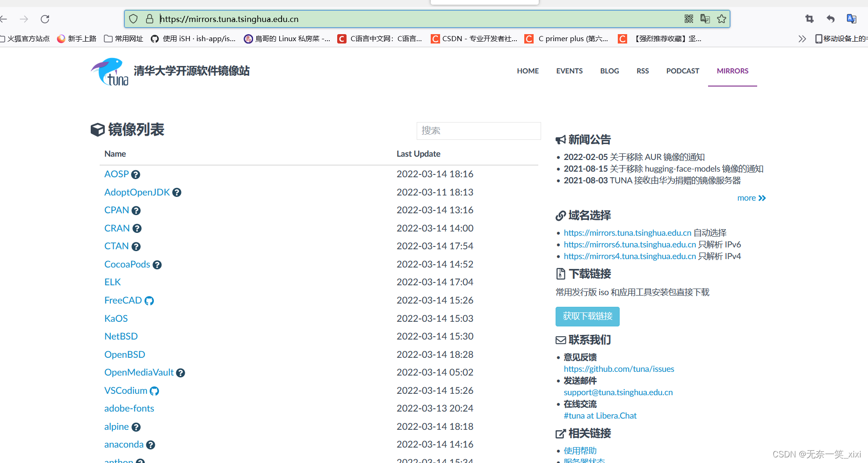Open the QR code icon in address bar
The image size is (868, 463).
coord(689,19)
